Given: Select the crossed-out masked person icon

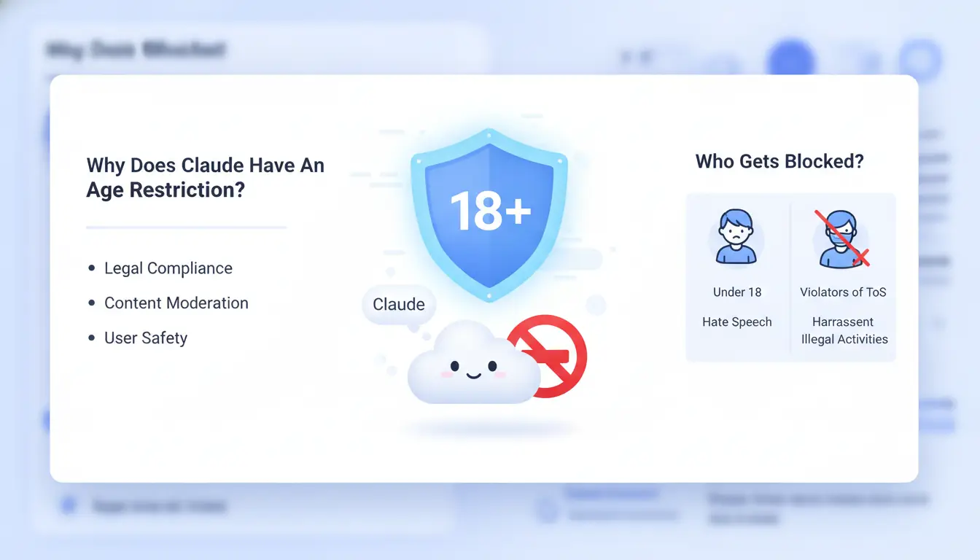Looking at the screenshot, I should click(843, 238).
